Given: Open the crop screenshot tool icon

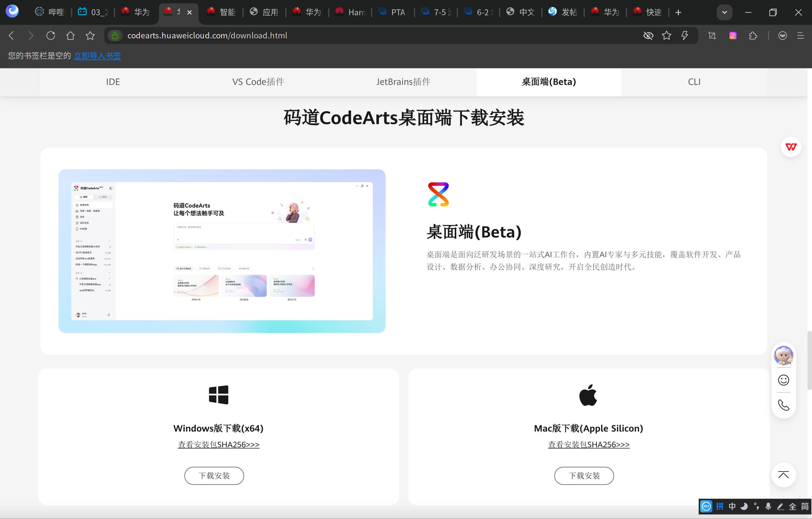Looking at the screenshot, I should pos(712,36).
